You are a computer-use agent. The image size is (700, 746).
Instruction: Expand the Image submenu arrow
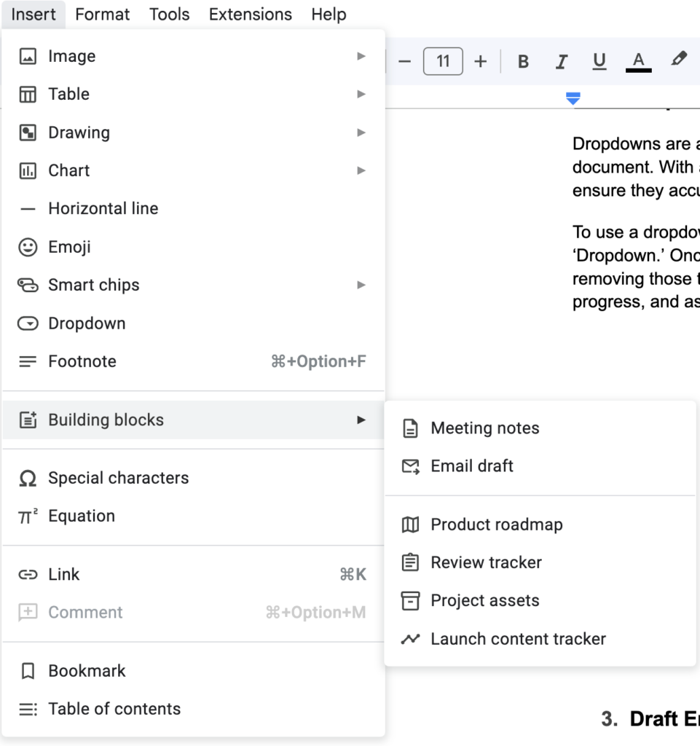point(361,55)
